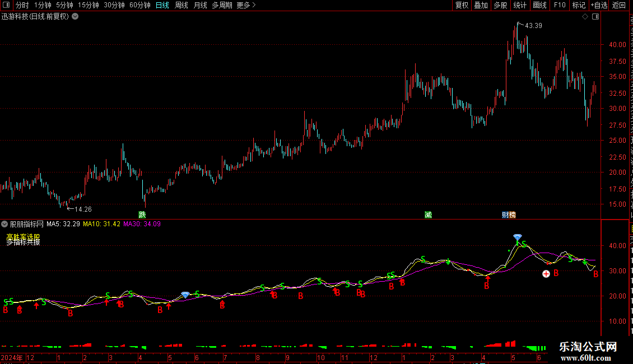Image resolution: width=633 pixels, height=364 pixels.
Task: Switch to 分时 intraday view
Action: click(22, 5)
